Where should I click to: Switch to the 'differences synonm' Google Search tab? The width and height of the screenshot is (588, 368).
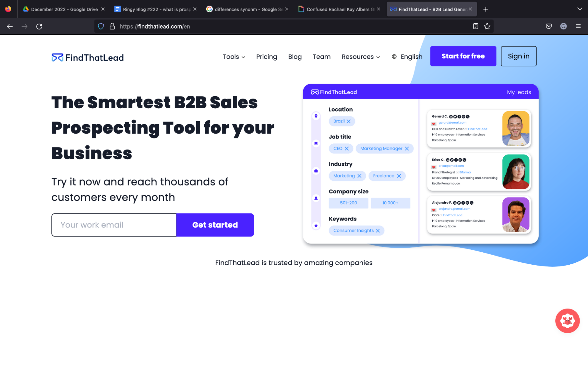244,9
